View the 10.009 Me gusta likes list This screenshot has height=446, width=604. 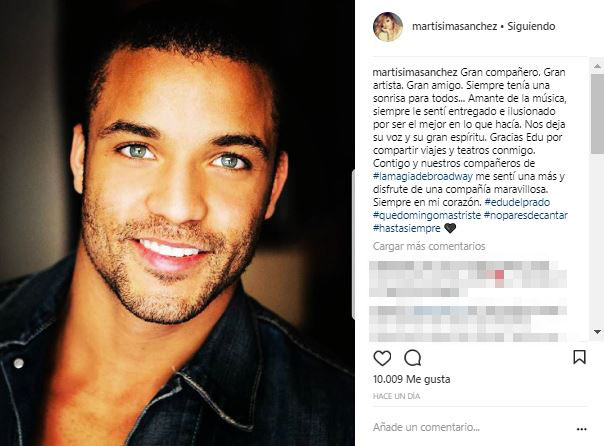pos(411,379)
